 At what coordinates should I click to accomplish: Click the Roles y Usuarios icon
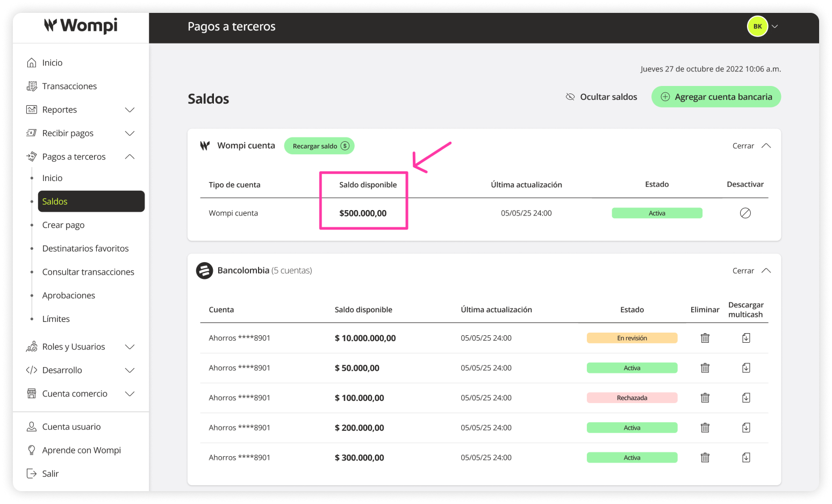click(x=32, y=347)
